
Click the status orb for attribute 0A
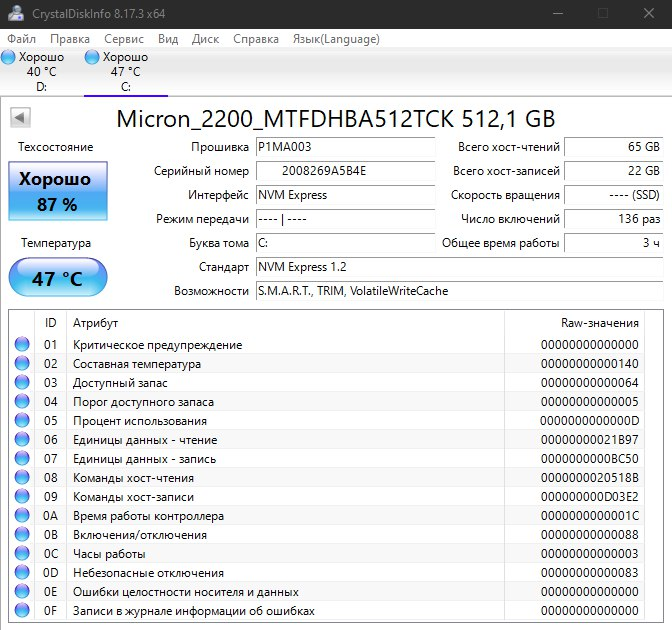tap(22, 515)
